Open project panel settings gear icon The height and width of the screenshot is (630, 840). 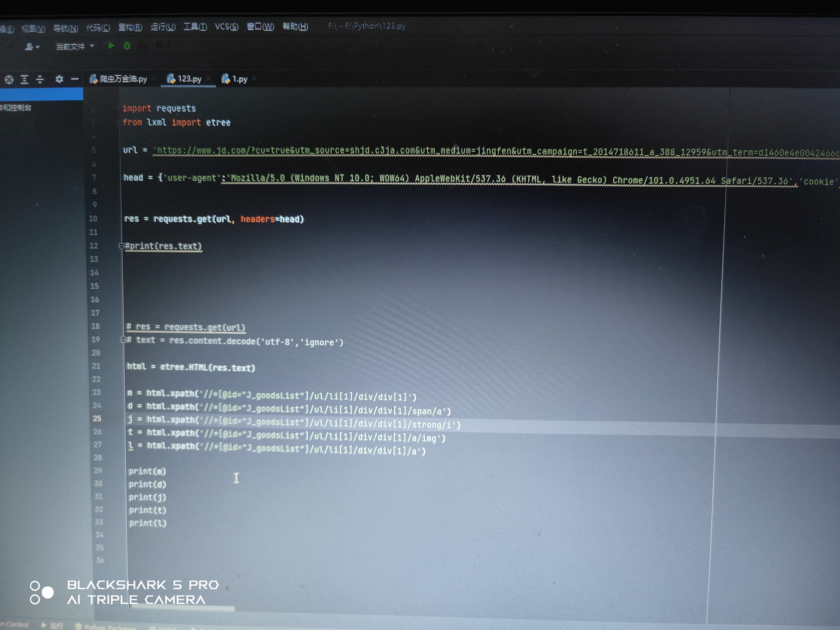pos(59,79)
